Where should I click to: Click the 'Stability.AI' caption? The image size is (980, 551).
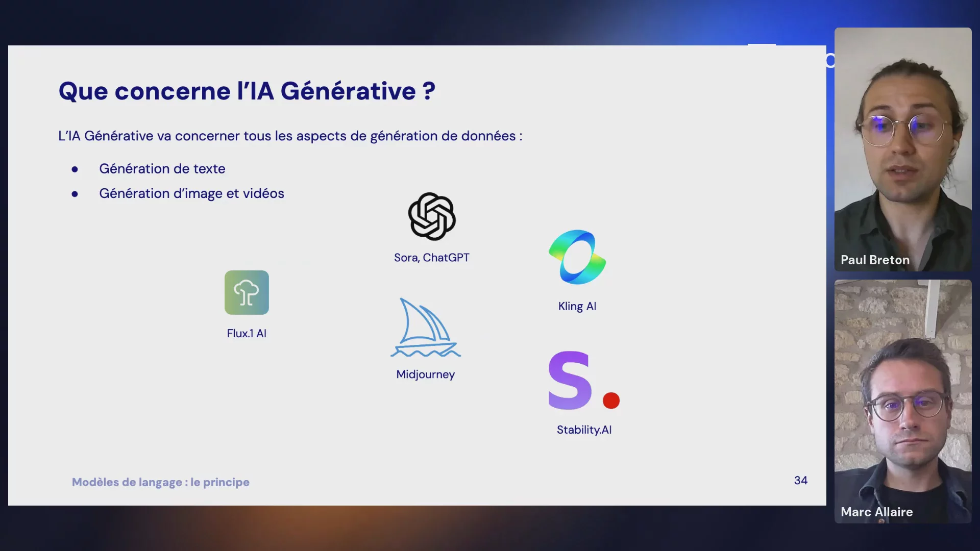click(x=584, y=430)
